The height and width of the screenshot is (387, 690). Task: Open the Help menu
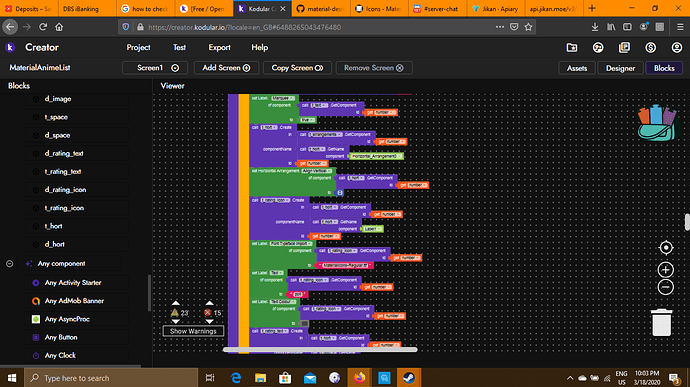coord(260,48)
